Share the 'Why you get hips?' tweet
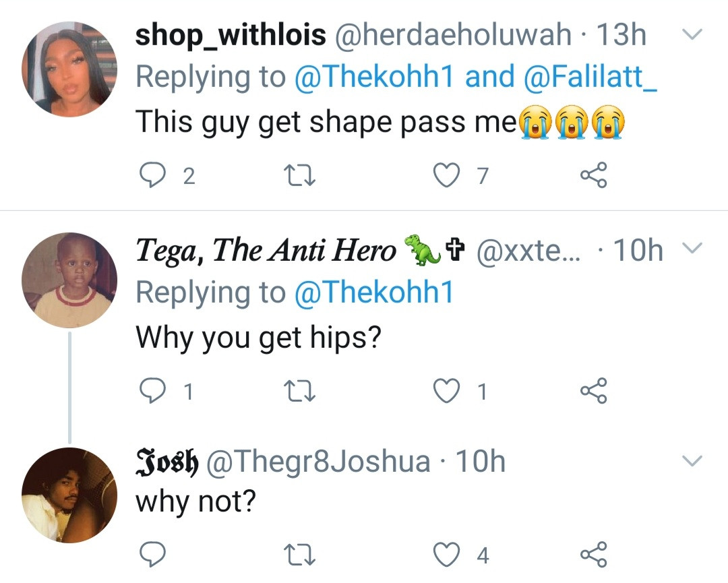Screen dimensions: 728x583 [593, 392]
